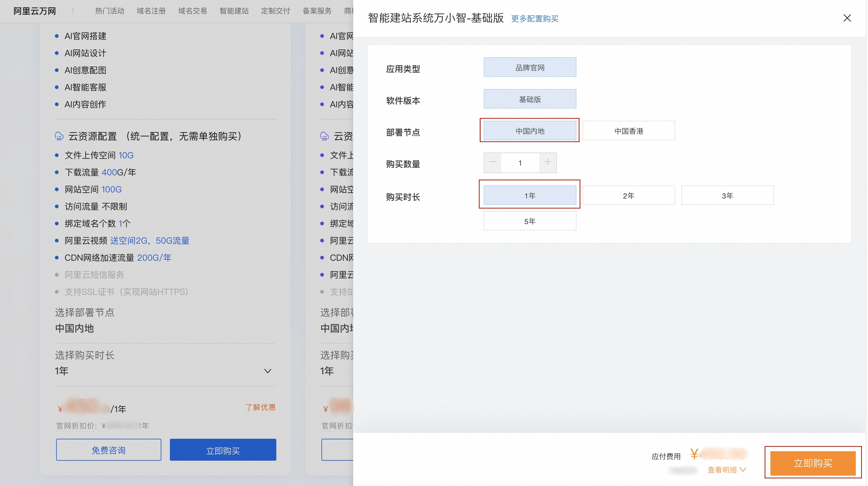Open the 热门活动 menu item
The height and width of the screenshot is (486, 868).
coord(109,10)
